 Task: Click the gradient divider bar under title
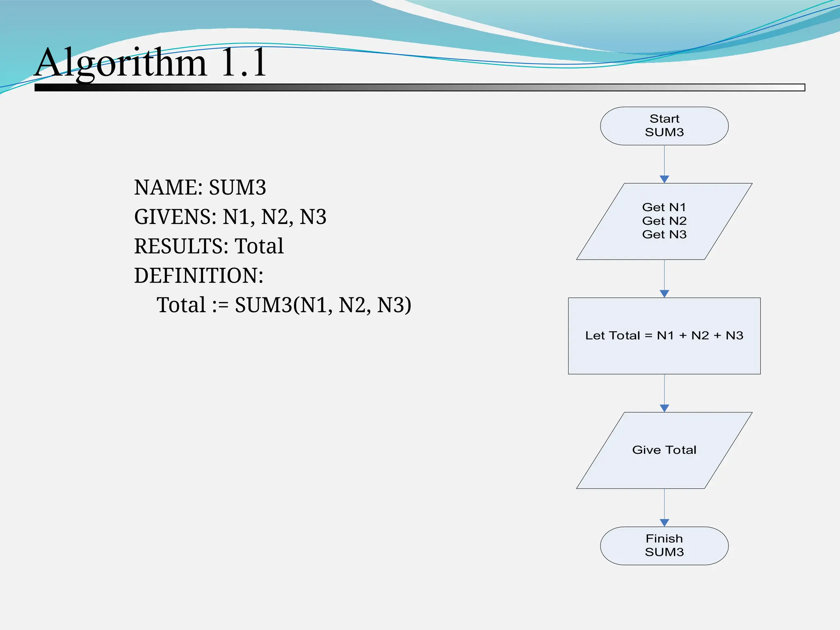point(419,87)
